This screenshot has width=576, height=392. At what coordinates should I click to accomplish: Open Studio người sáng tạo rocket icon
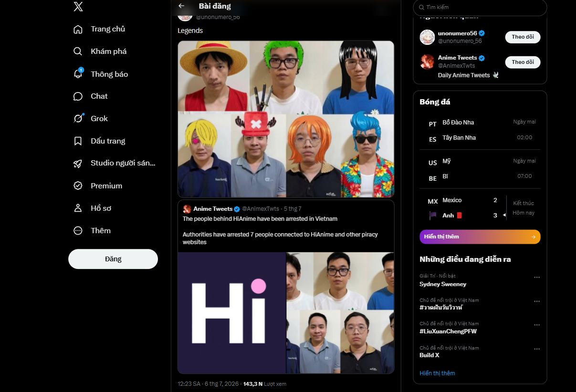(78, 164)
